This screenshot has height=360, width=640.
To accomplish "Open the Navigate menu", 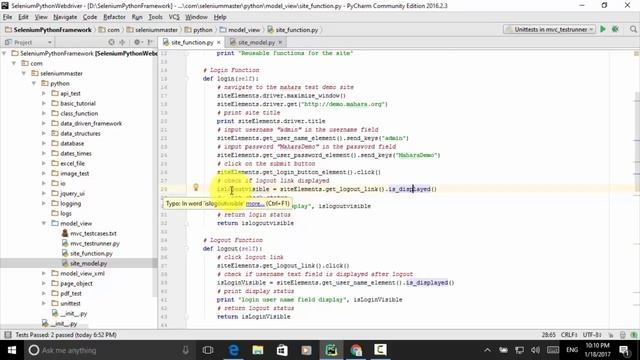I will tap(65, 17).
